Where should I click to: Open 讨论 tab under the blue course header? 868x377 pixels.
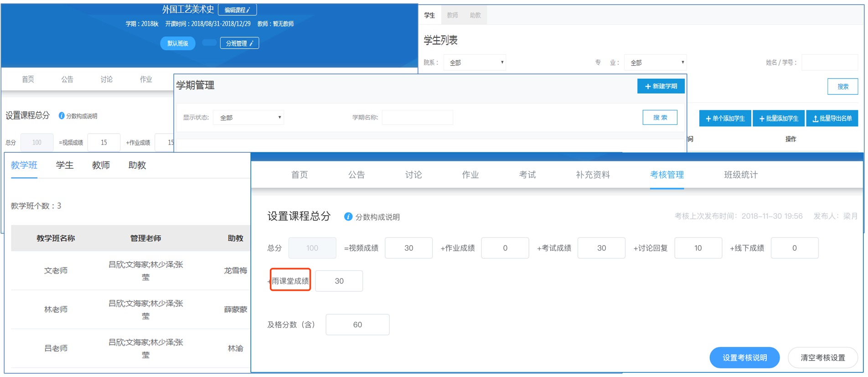(x=107, y=79)
